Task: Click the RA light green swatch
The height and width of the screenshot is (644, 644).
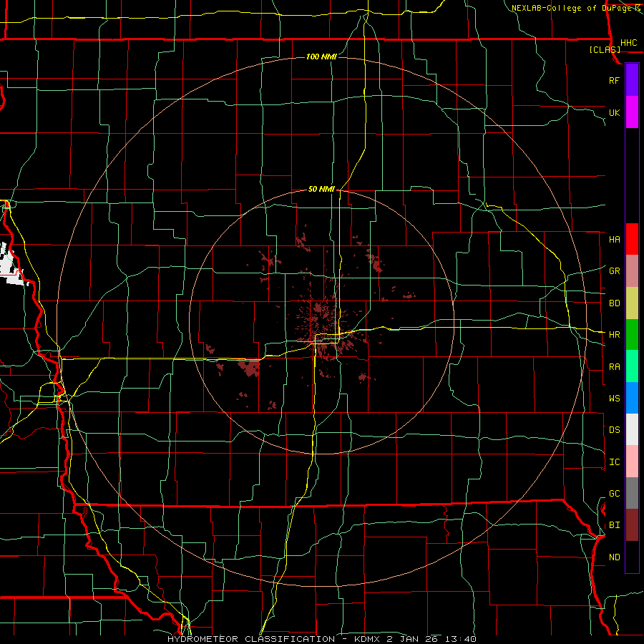Action: [632, 366]
